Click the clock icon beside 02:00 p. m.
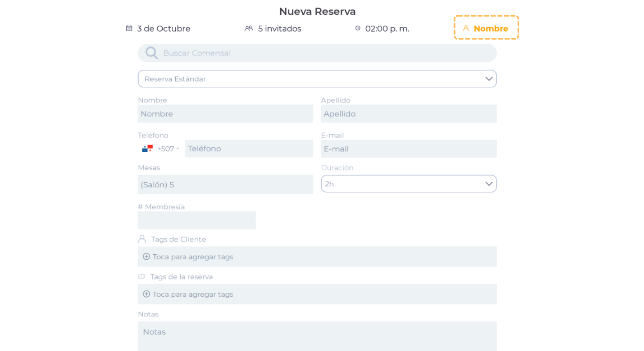The width and height of the screenshot is (644, 351). pos(358,28)
